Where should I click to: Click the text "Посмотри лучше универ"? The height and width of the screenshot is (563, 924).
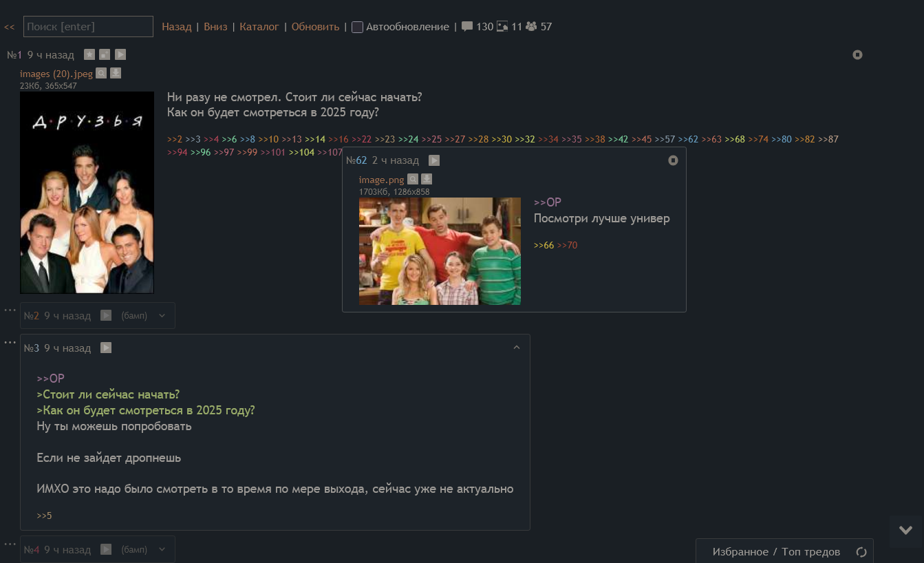[x=602, y=218]
